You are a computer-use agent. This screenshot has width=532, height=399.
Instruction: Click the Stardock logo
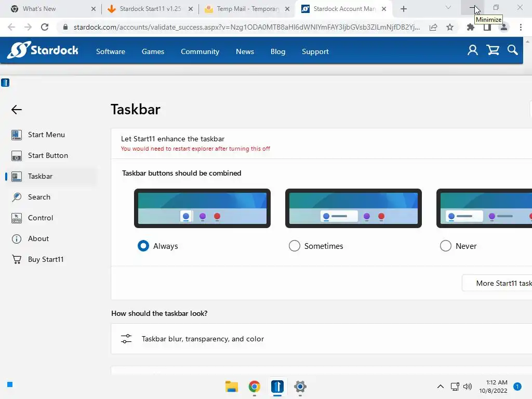(43, 50)
